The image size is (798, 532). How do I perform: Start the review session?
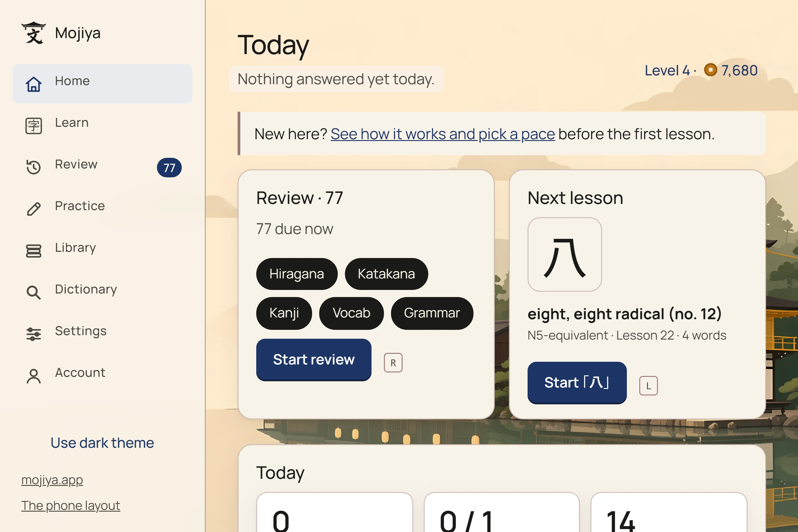(x=314, y=360)
